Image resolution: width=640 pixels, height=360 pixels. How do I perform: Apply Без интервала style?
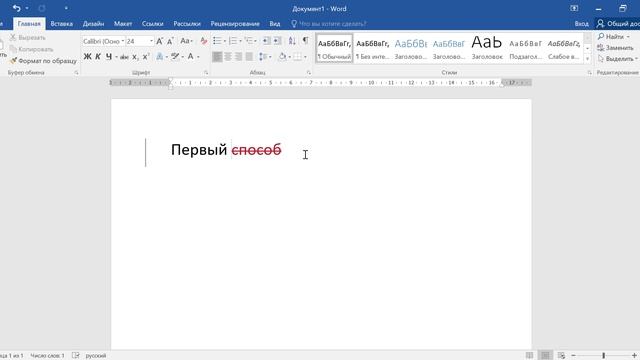372,48
